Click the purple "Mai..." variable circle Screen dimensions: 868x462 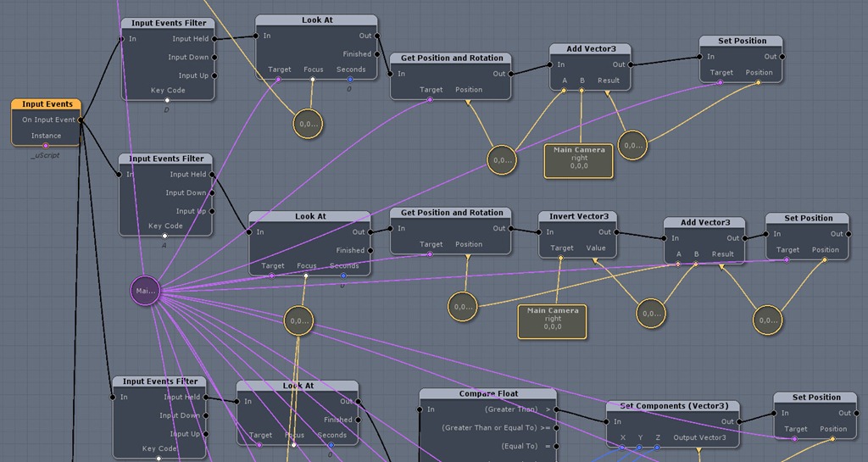pos(144,291)
